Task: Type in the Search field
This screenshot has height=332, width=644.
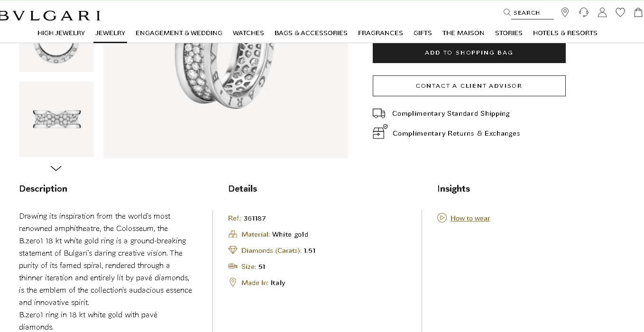Action: point(533,13)
